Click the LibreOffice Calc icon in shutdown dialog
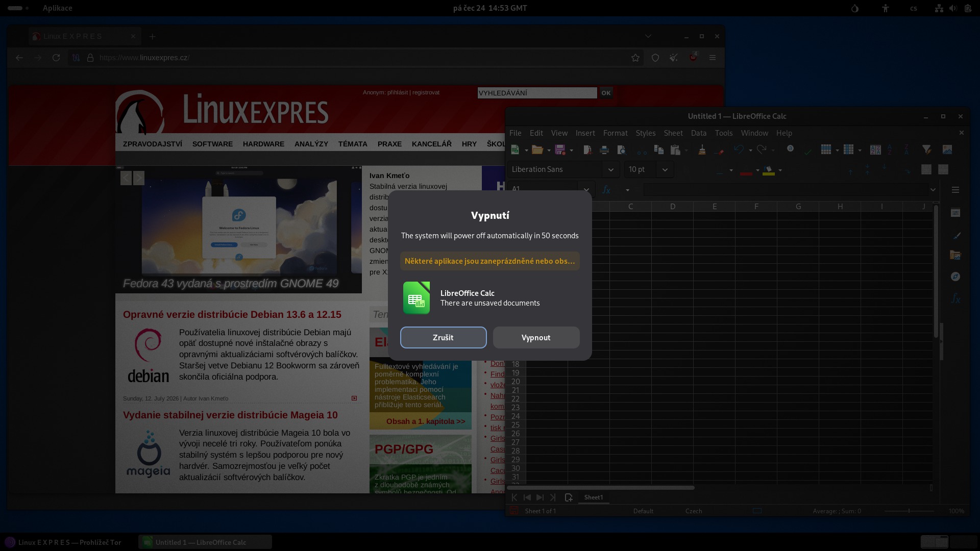 (x=416, y=298)
